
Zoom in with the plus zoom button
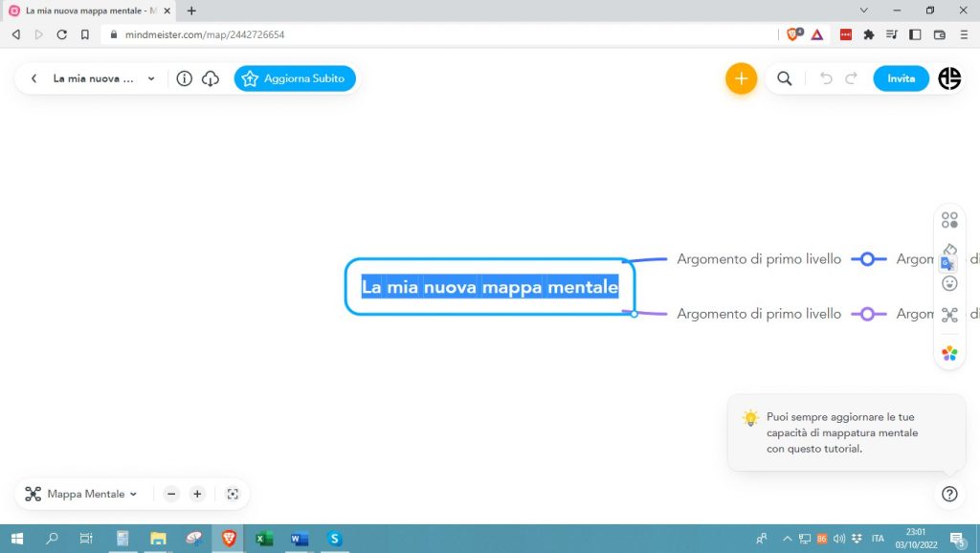[197, 494]
